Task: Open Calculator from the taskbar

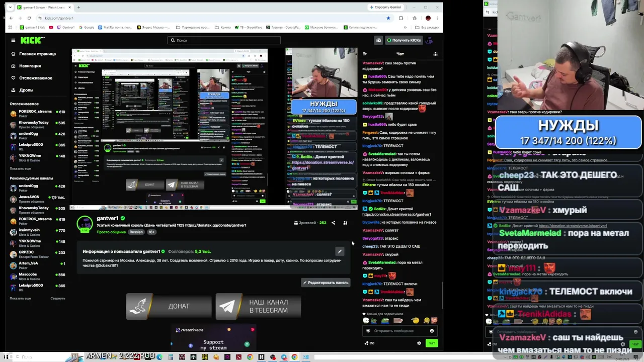Action: (x=171, y=357)
